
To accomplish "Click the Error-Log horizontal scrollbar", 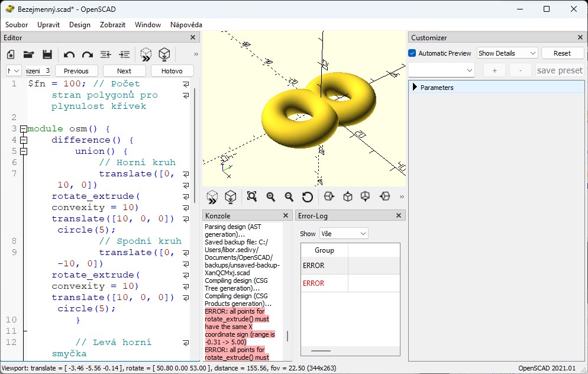I will (321, 351).
